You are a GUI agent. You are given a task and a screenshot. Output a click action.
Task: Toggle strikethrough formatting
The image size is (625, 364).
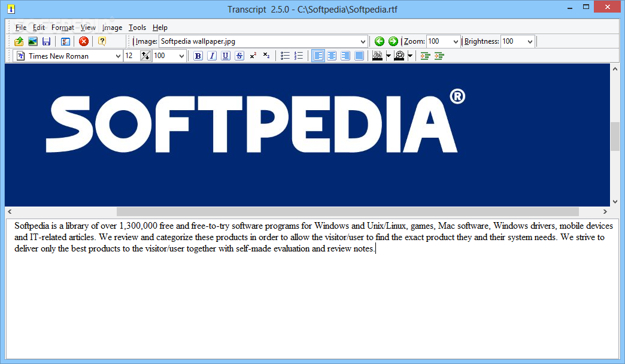point(239,56)
